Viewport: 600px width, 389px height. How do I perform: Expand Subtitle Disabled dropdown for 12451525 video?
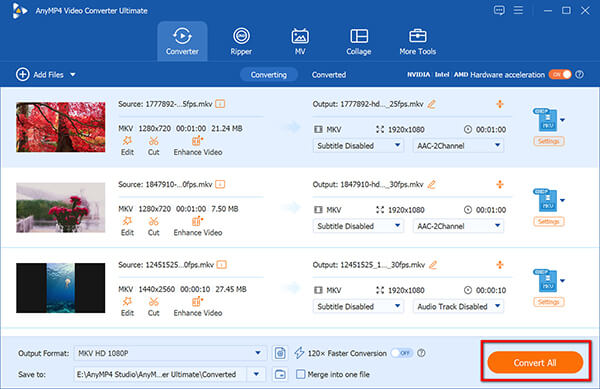[x=358, y=306]
